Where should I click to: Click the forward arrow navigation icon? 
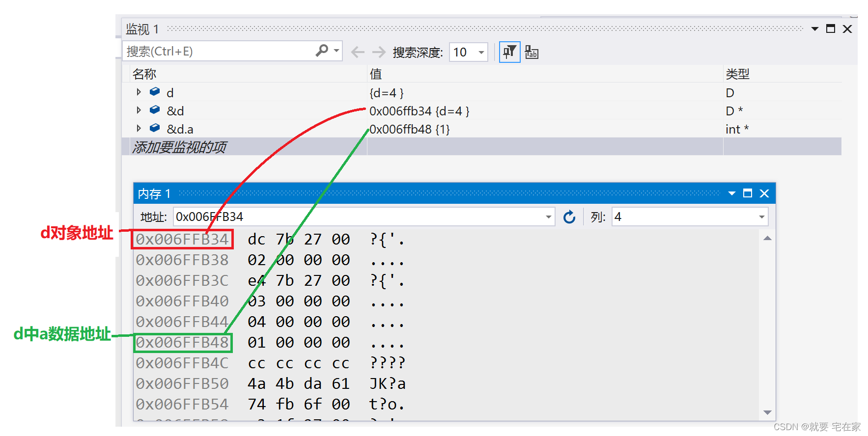point(379,52)
